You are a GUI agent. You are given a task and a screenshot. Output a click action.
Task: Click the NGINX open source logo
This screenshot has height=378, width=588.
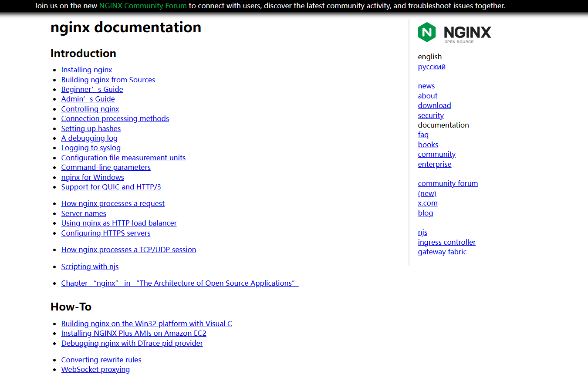[454, 32]
